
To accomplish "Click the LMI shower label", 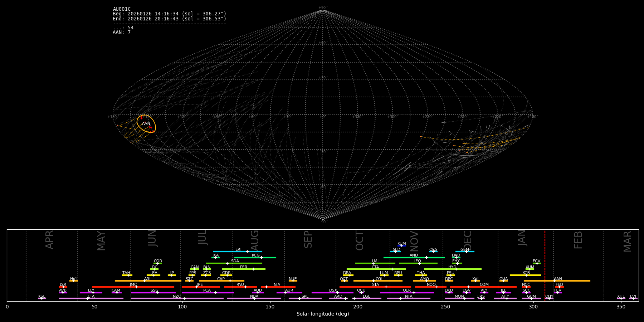I will click(x=375, y=261).
